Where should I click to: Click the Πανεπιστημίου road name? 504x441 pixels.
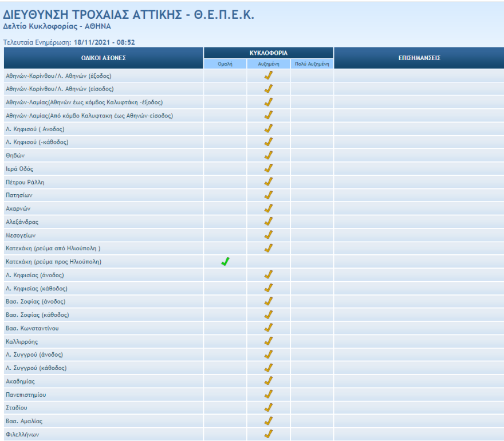point(25,395)
